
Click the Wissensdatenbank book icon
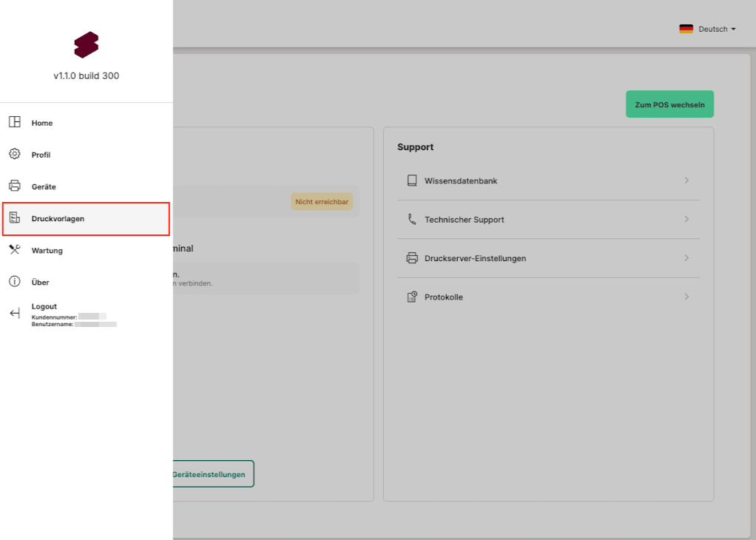click(412, 180)
